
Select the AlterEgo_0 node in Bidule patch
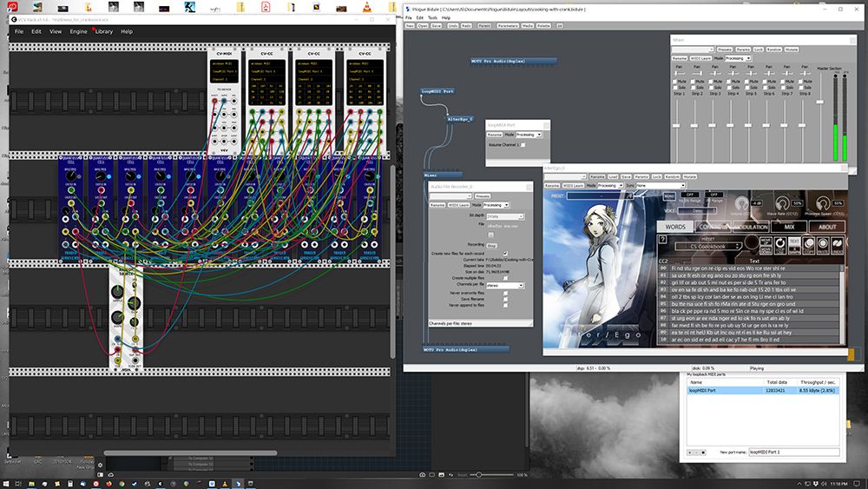460,119
